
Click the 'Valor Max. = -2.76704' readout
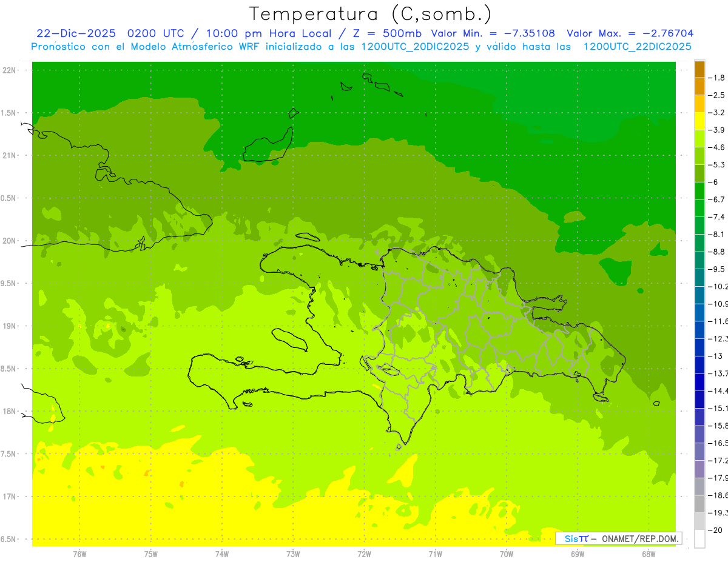(630, 33)
